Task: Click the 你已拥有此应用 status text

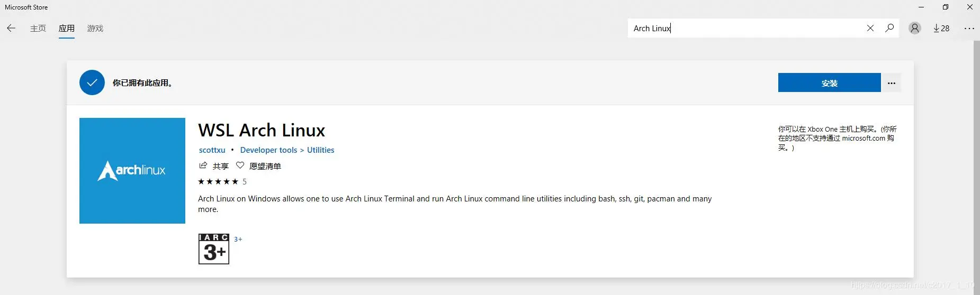Action: tap(142, 83)
